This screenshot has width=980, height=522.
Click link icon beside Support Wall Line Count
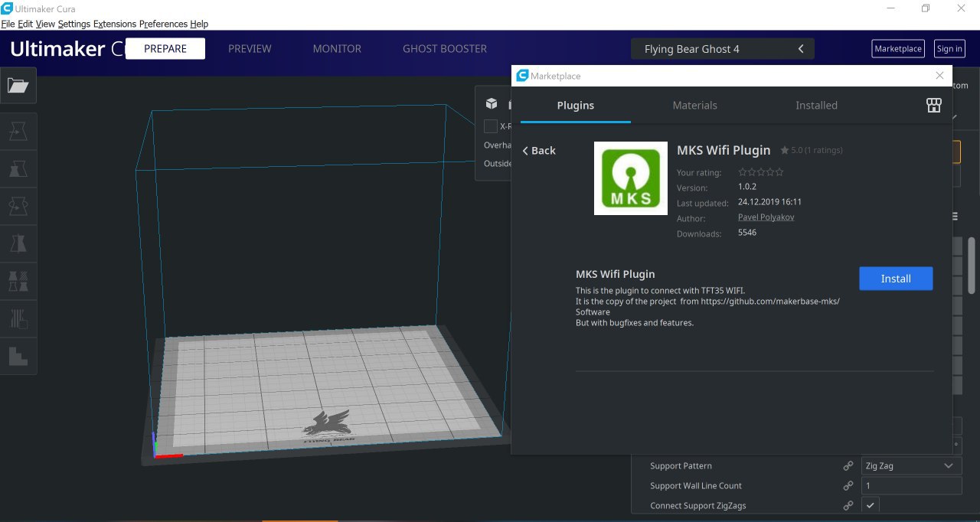click(848, 485)
